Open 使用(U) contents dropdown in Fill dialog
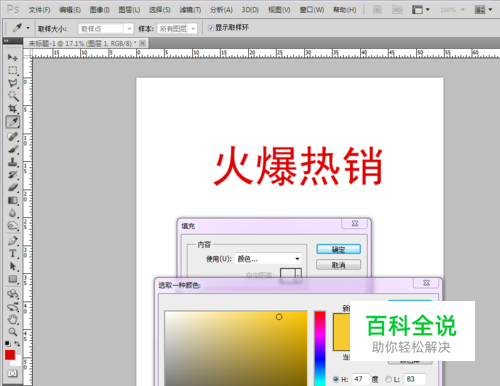Screen dimensions: 500x386 [268, 259]
